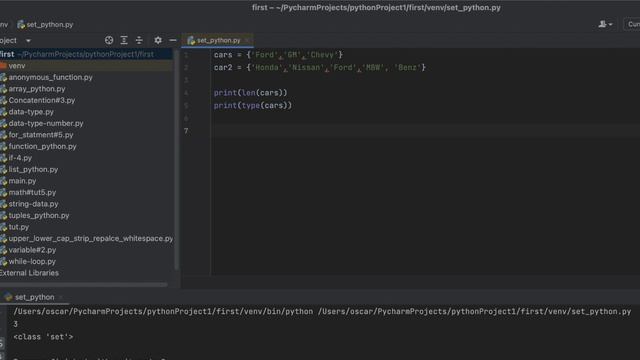640x360 pixels.
Task: Click the expand all icon in Project toolbar
Action: (x=124, y=40)
